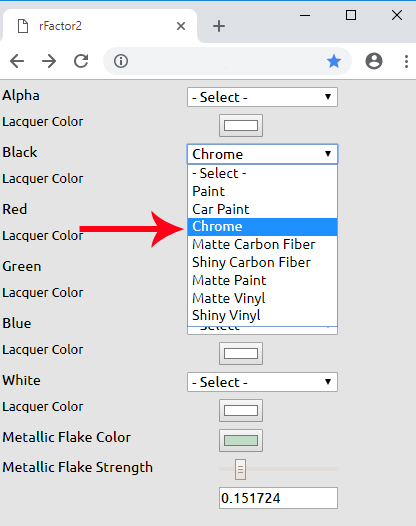Reload the rFactor2 page

pos(81,61)
